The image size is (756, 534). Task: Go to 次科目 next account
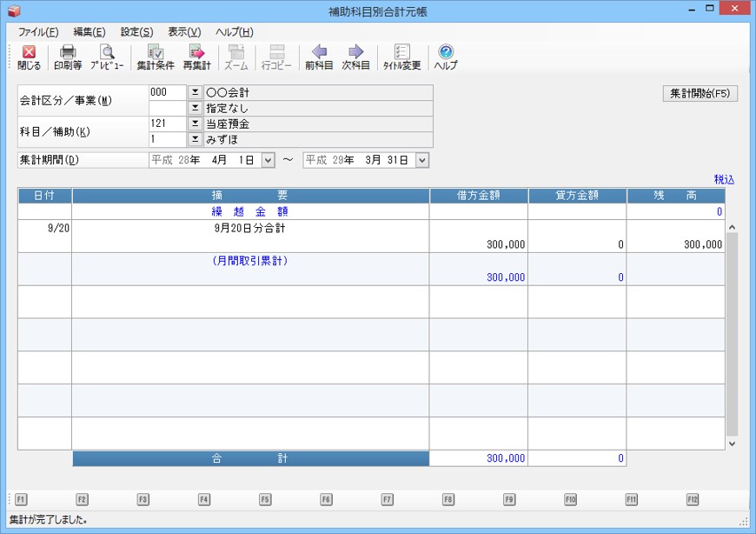(x=355, y=57)
